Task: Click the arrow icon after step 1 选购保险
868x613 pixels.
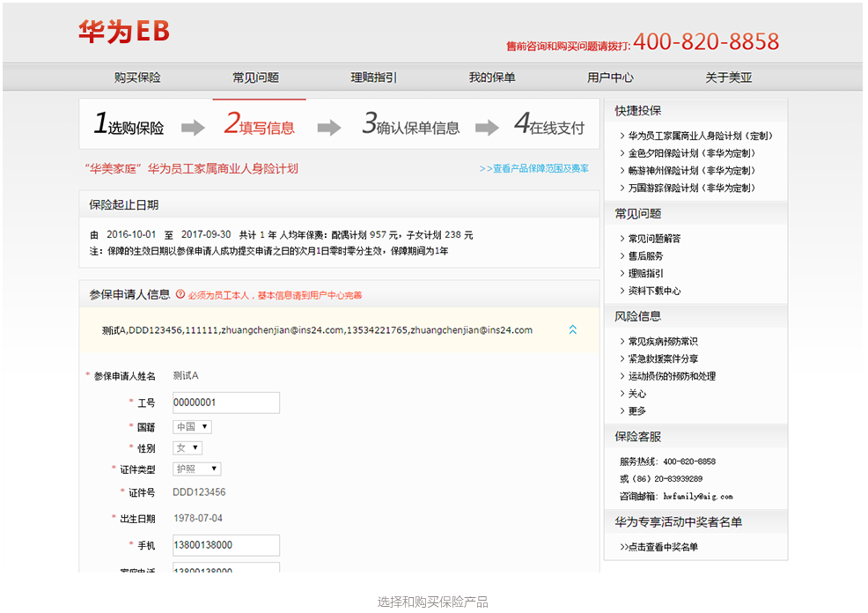Action: tap(193, 129)
